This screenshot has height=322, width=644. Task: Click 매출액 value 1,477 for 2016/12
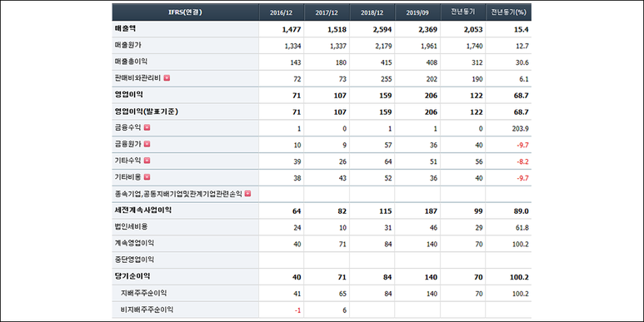[292, 29]
